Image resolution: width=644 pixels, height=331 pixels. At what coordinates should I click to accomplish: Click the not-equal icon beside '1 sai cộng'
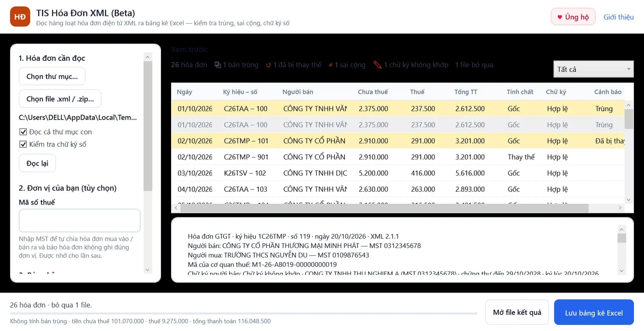(331, 65)
